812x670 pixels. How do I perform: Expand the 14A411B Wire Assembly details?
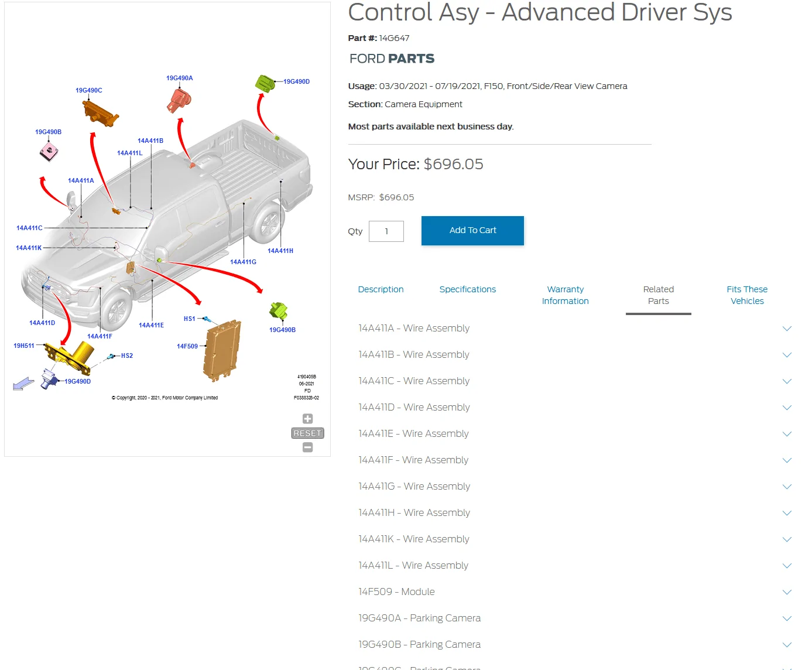(787, 355)
